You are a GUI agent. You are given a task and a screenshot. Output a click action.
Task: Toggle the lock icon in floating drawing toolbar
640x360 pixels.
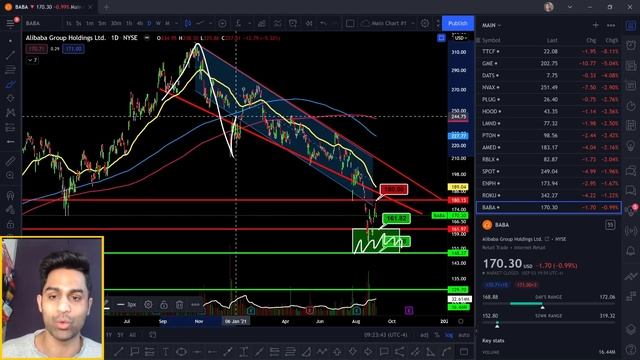click(164, 304)
